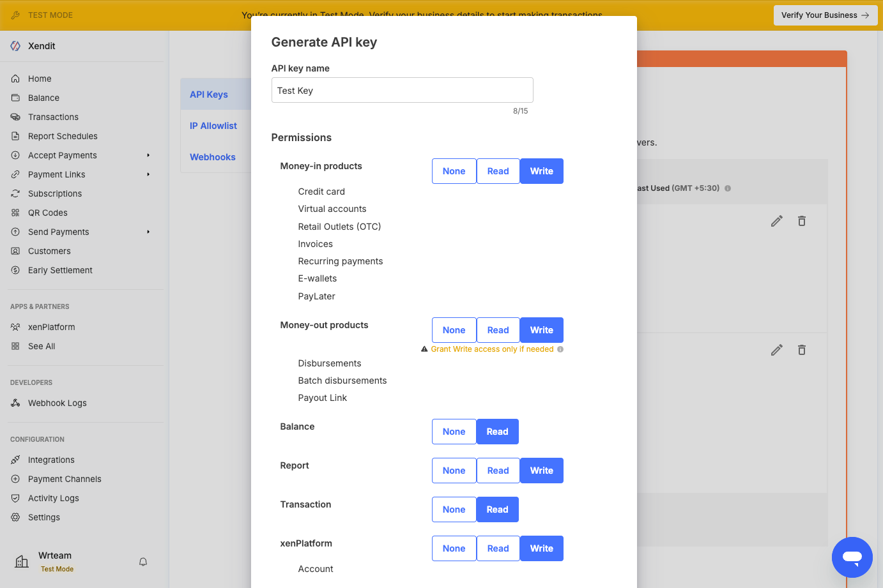This screenshot has height=588, width=883.
Task: Expand the Send Payments submenu arrow
Action: tap(148, 232)
